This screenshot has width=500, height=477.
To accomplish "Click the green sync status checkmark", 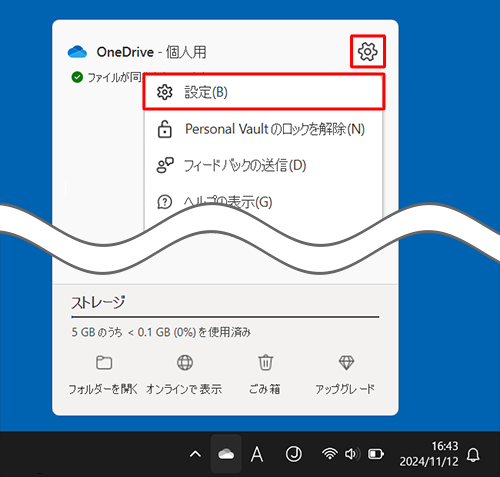I will coord(77,77).
